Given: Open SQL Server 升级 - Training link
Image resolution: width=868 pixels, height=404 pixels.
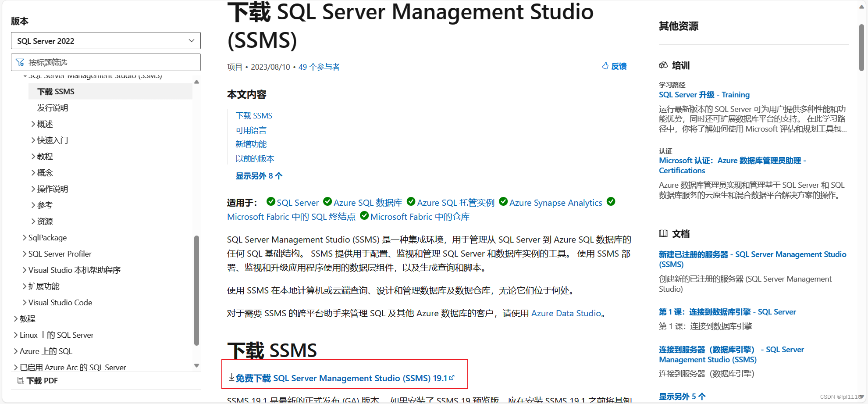Looking at the screenshot, I should point(704,95).
